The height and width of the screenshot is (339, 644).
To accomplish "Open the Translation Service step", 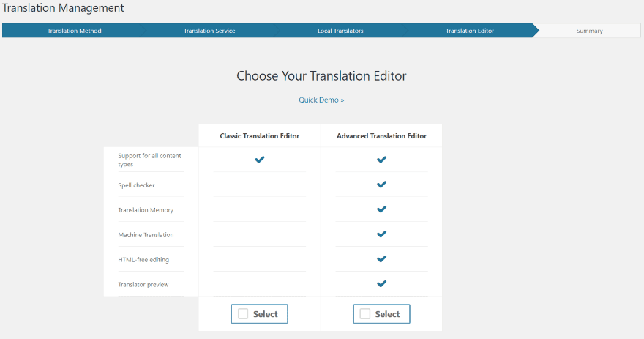I will point(209,31).
